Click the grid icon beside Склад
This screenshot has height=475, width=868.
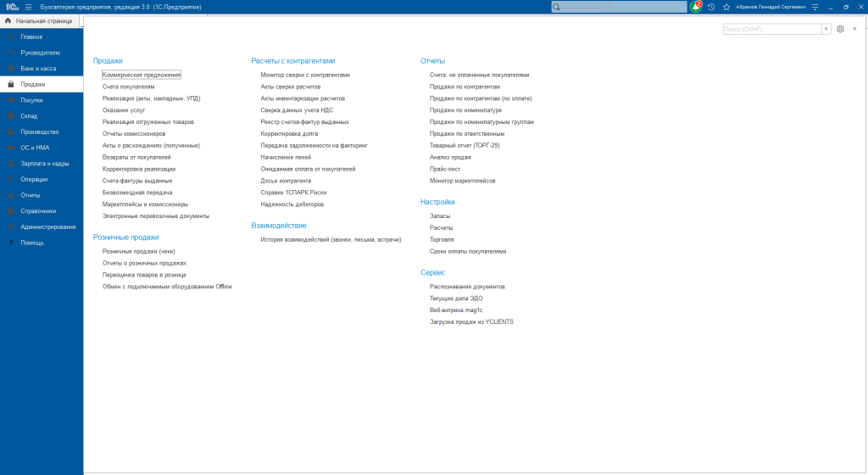[10, 115]
